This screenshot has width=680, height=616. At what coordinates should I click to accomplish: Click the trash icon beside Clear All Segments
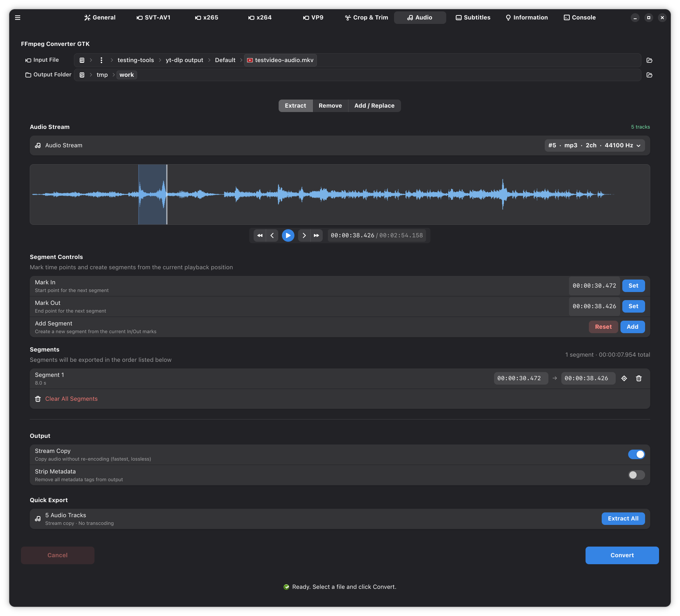point(38,399)
